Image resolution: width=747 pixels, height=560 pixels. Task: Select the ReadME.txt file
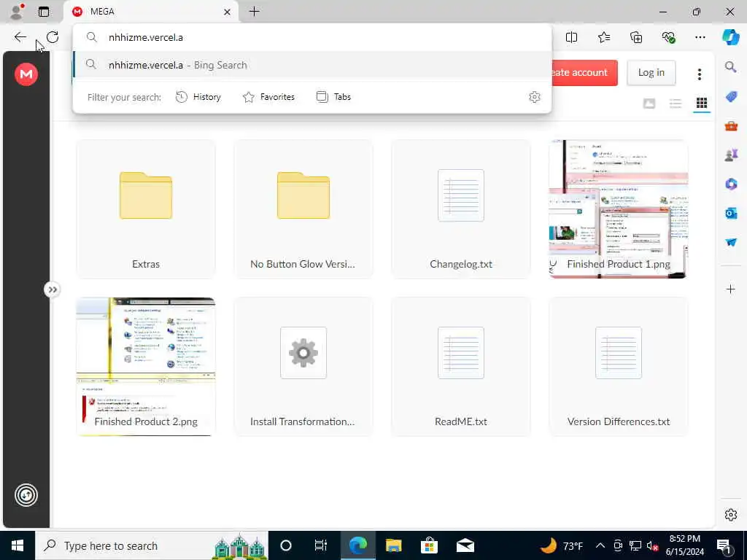461,367
